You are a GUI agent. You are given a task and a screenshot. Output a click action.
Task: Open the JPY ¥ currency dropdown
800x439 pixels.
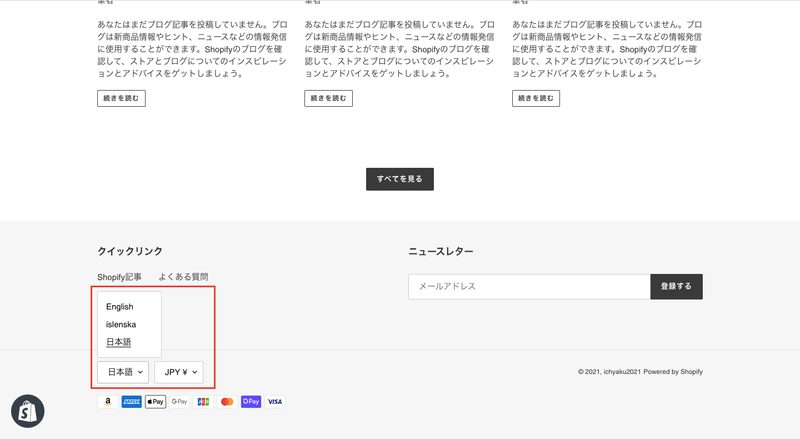(179, 372)
